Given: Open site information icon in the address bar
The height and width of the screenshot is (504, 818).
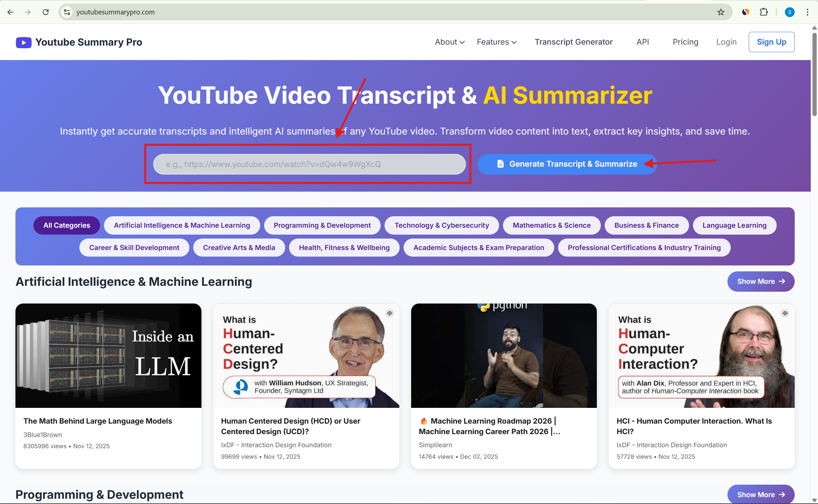Looking at the screenshot, I should 67,12.
